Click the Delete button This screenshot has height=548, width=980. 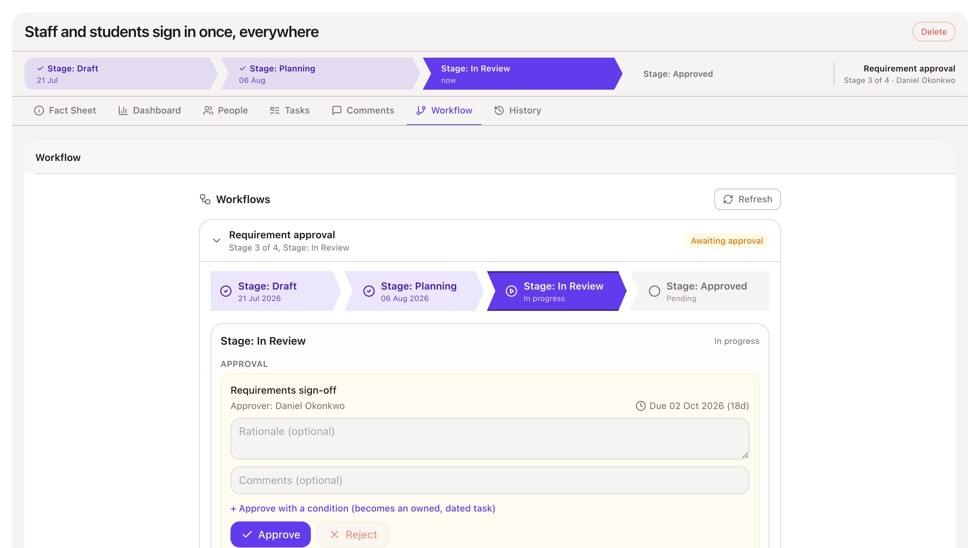tap(933, 32)
